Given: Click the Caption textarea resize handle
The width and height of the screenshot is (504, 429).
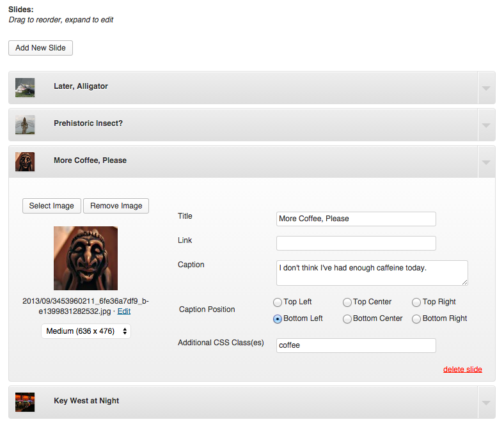Looking at the screenshot, I should (465, 282).
